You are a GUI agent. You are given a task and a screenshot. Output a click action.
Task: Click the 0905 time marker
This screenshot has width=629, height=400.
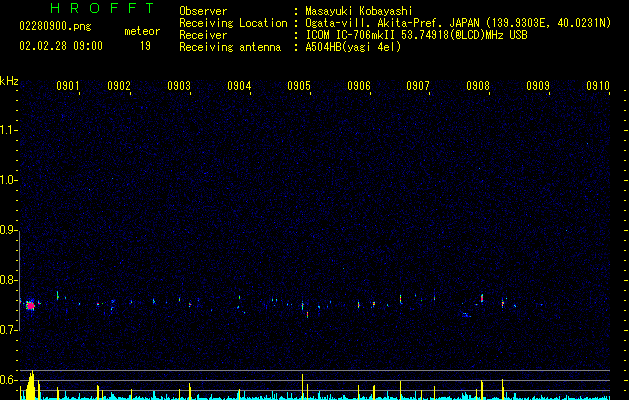point(299,86)
